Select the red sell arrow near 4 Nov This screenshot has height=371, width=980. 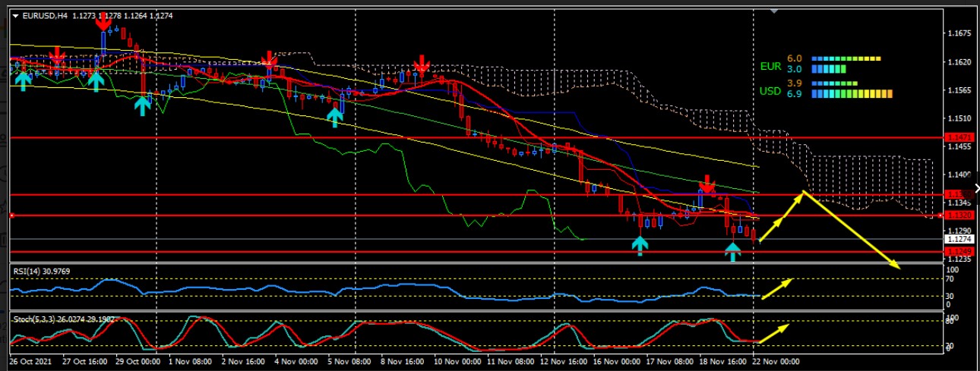(268, 61)
